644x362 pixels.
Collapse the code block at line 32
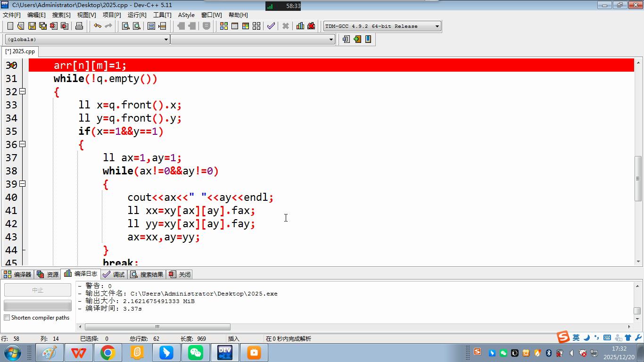point(22,91)
